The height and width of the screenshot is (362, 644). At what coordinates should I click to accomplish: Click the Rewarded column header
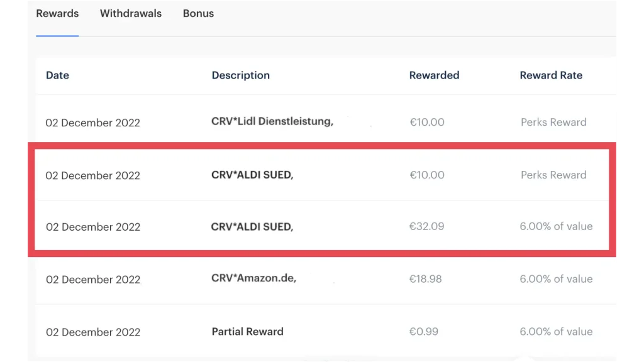(434, 75)
